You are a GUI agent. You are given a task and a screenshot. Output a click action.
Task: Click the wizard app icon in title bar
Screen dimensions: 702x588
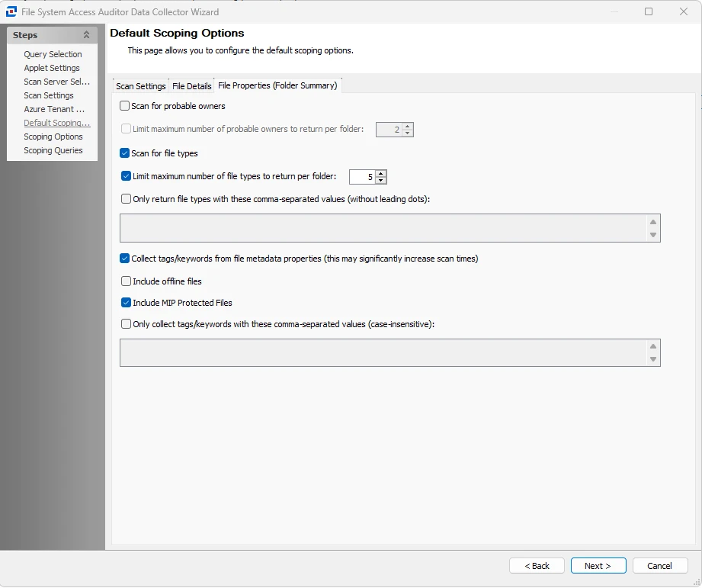coord(11,11)
